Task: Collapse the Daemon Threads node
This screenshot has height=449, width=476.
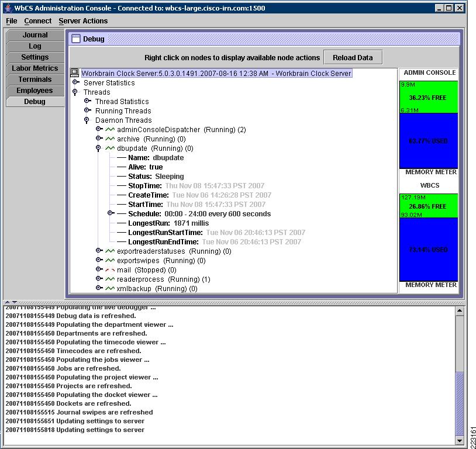Action: (x=87, y=120)
